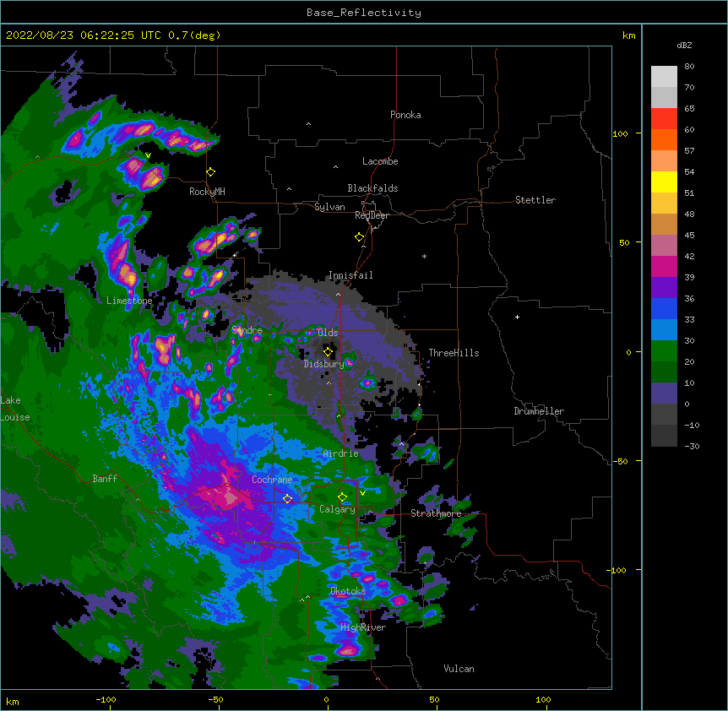
Task: Click the Lake Louise label
Action: (x=15, y=409)
